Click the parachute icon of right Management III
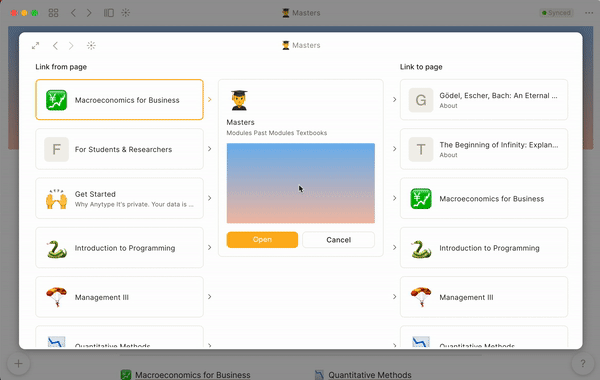 point(421,297)
